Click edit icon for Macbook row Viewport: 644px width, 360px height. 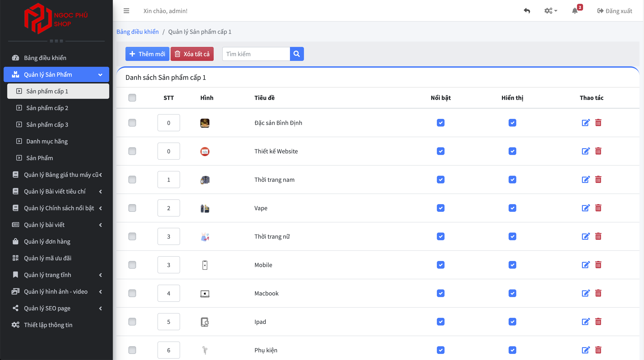(x=586, y=293)
